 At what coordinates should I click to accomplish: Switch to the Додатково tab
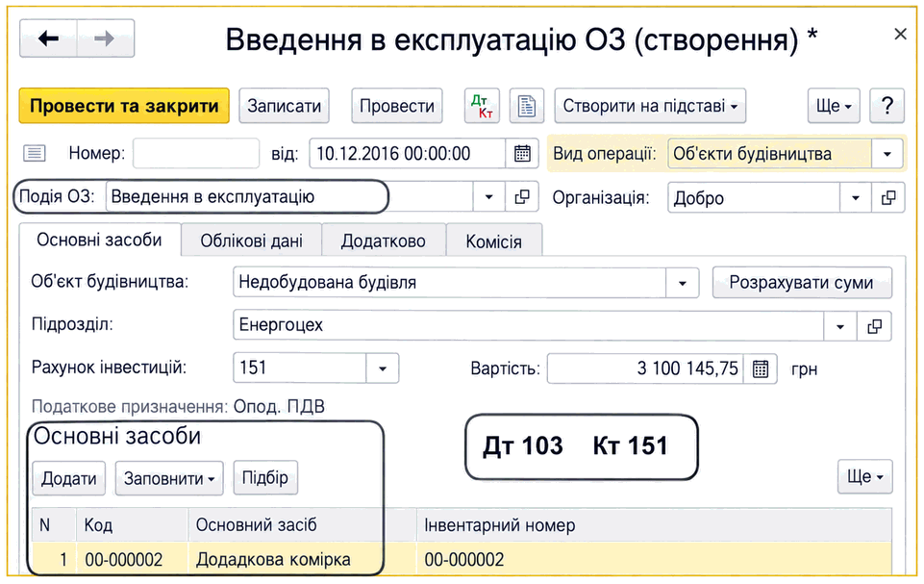pyautogui.click(x=384, y=241)
